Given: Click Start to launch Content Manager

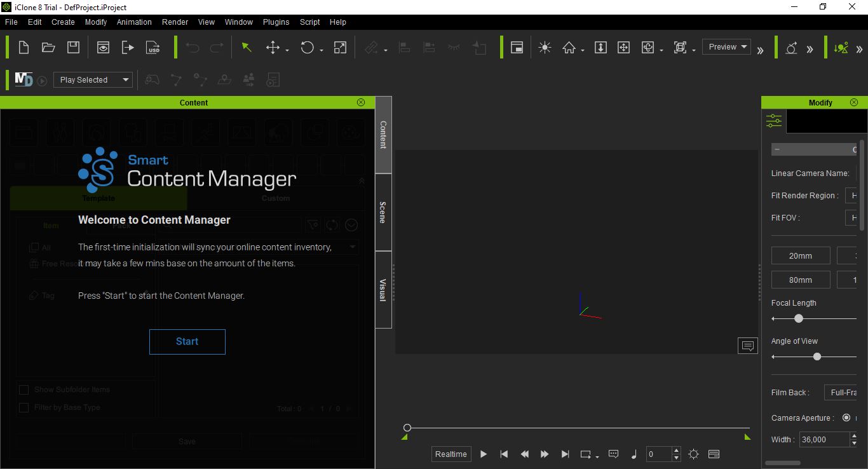Looking at the screenshot, I should coord(187,341).
